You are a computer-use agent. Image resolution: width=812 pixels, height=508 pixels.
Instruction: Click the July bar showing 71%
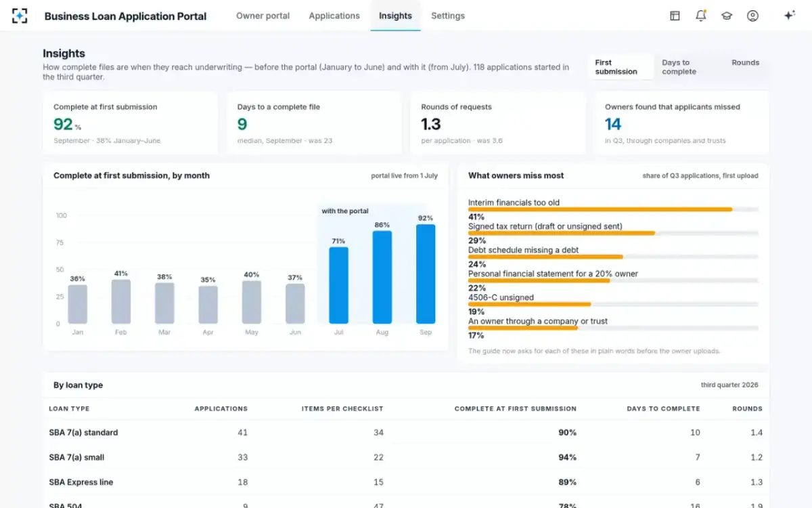coord(338,285)
